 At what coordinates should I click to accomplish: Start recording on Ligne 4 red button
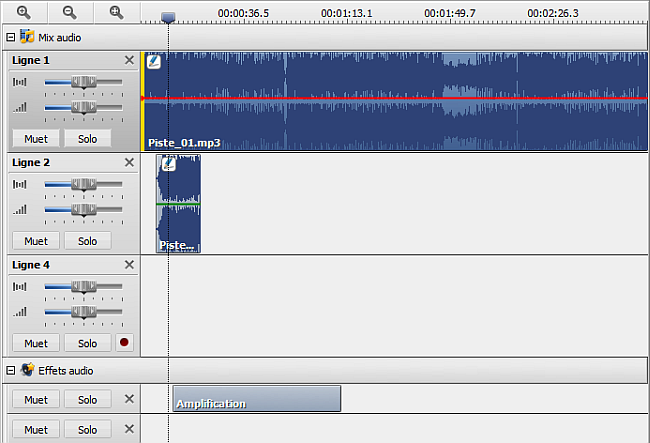[x=124, y=343]
